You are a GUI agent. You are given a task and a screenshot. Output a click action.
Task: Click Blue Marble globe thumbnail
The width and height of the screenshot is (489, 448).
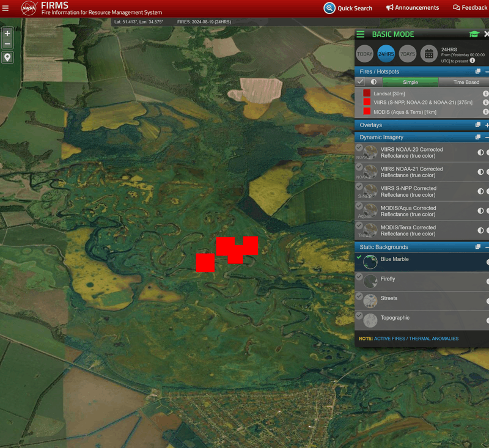(x=370, y=262)
